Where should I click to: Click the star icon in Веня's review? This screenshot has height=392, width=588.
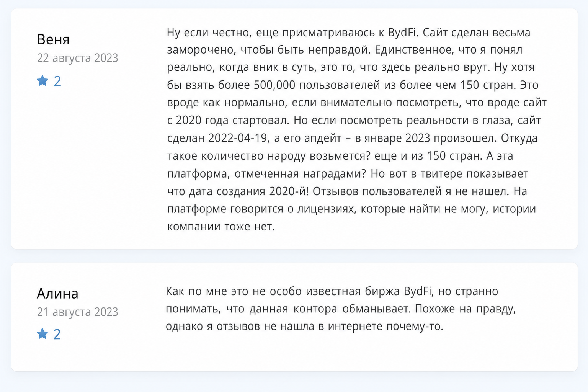coord(42,81)
